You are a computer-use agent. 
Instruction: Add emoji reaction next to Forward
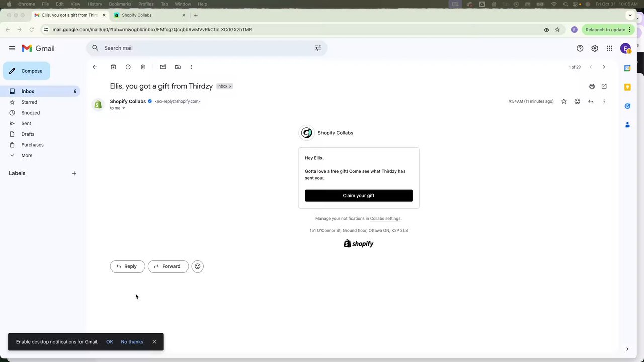pos(198,266)
